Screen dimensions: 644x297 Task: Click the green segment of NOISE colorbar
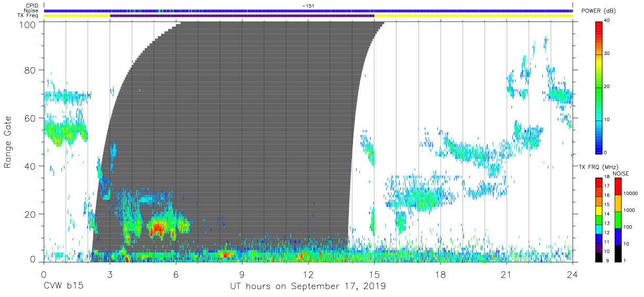[x=618, y=220]
